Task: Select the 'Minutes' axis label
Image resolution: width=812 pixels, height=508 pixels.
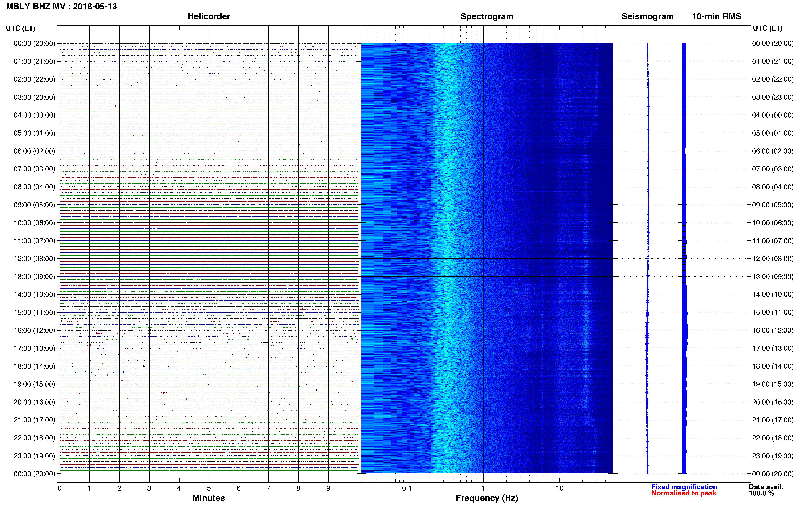Action: pos(209,498)
